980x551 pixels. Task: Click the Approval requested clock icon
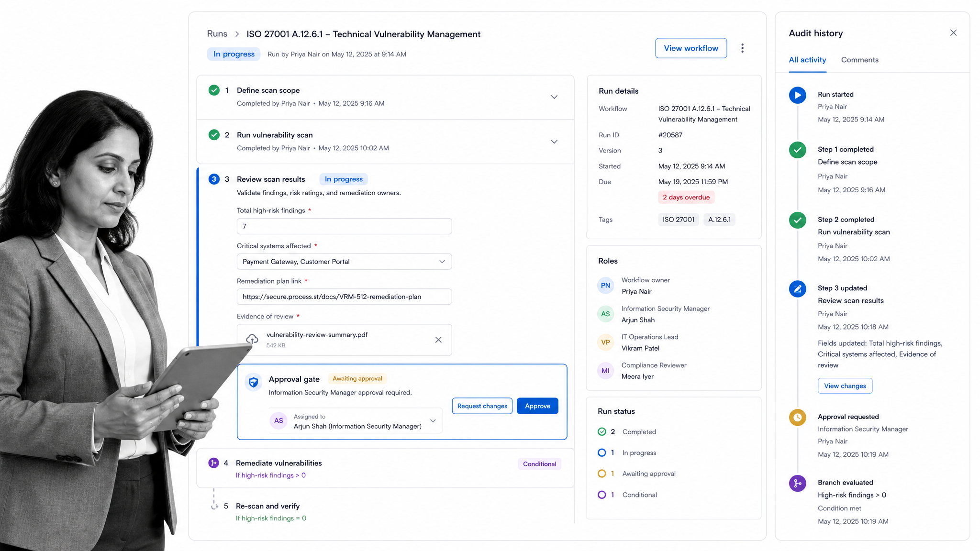797,418
